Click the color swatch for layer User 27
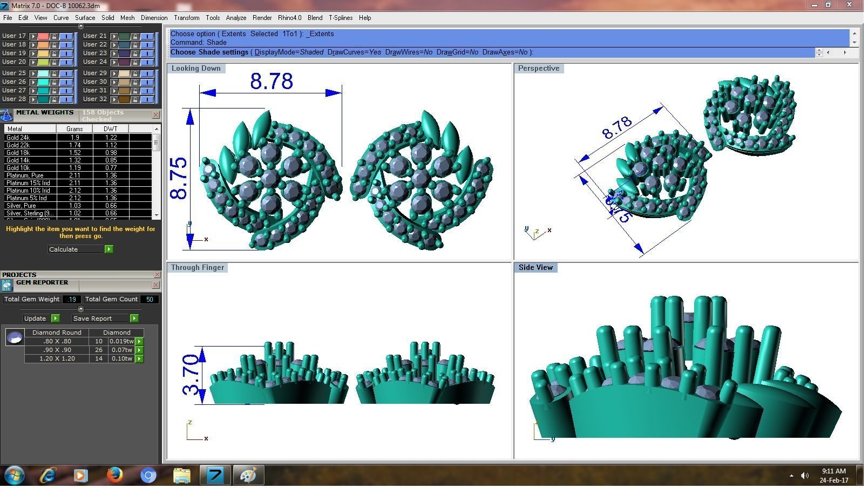This screenshot has height=488, width=868. [43, 91]
